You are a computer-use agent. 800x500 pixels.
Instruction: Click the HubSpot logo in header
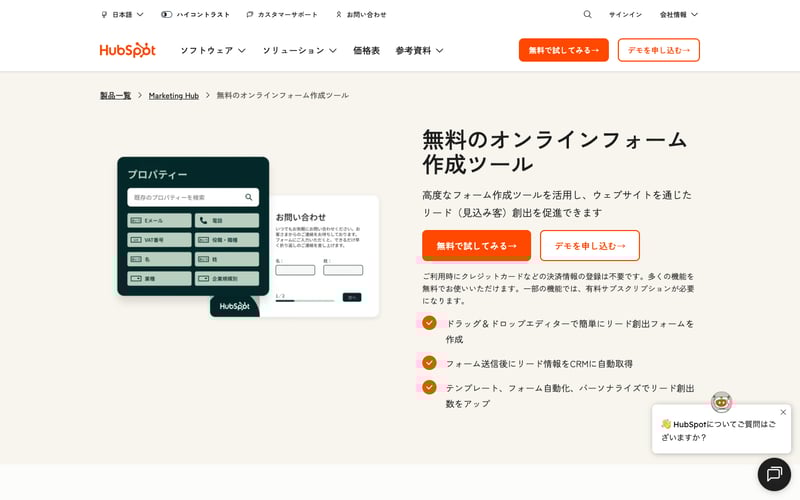pos(128,50)
